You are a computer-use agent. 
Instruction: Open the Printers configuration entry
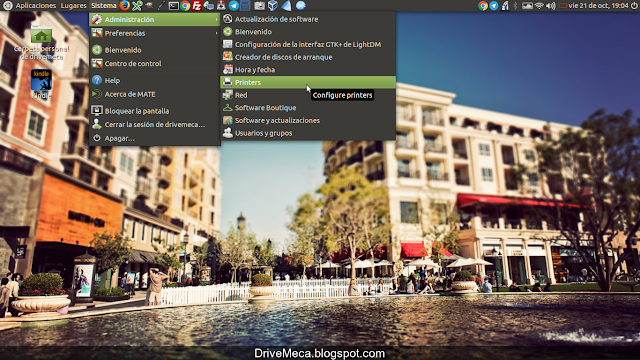308,82
